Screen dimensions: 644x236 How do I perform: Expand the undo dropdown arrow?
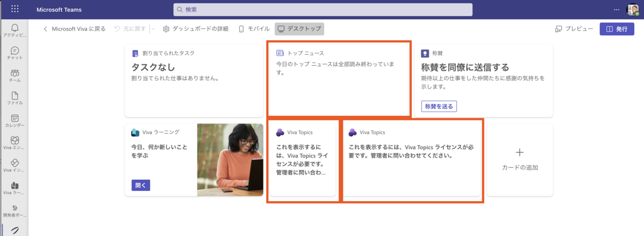click(x=153, y=29)
